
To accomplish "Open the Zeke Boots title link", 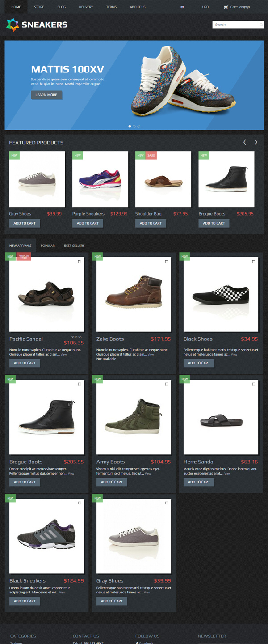I will point(110,339).
